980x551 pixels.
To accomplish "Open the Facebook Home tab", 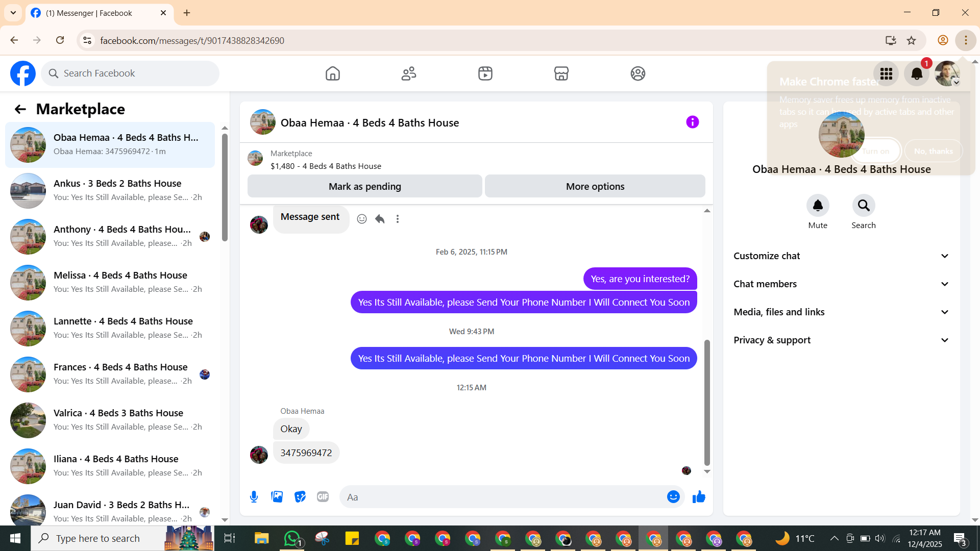I will [x=332, y=73].
